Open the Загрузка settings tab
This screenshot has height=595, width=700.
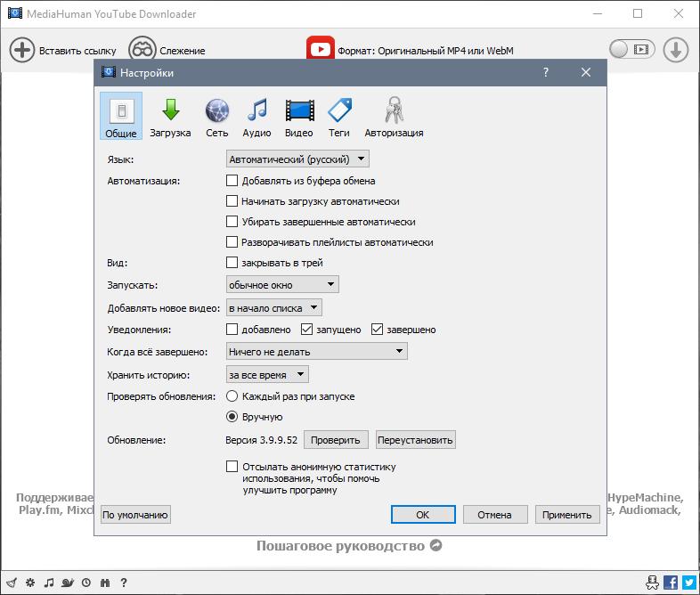[x=170, y=117]
